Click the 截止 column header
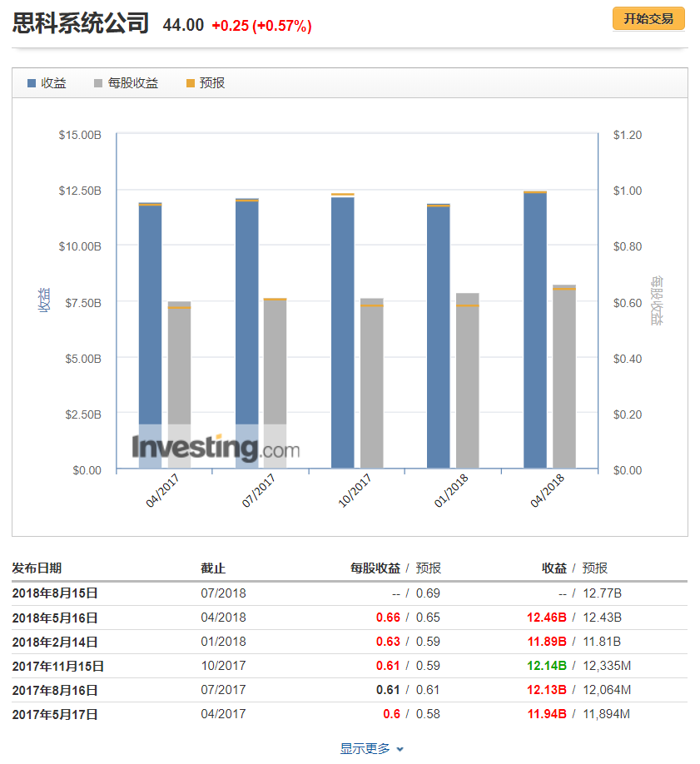The image size is (700, 764). click(213, 568)
